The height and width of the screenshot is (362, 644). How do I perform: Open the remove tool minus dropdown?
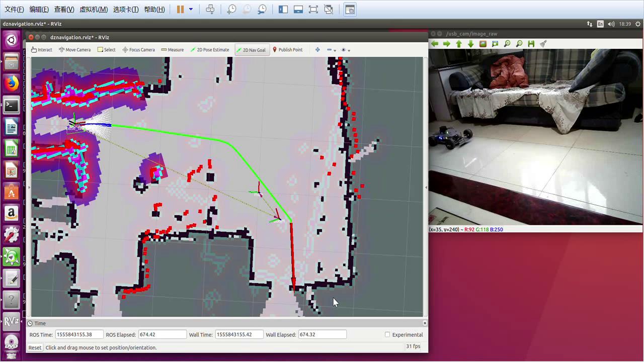332,50
